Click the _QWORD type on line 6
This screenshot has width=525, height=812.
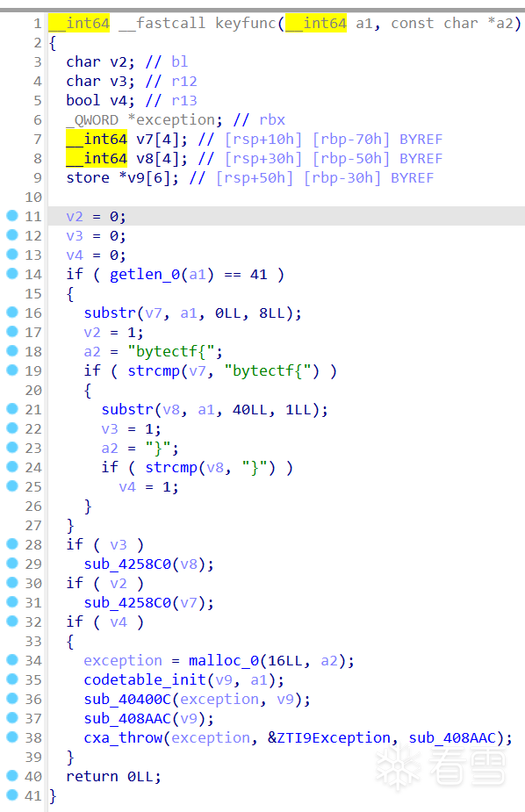tap(92, 120)
